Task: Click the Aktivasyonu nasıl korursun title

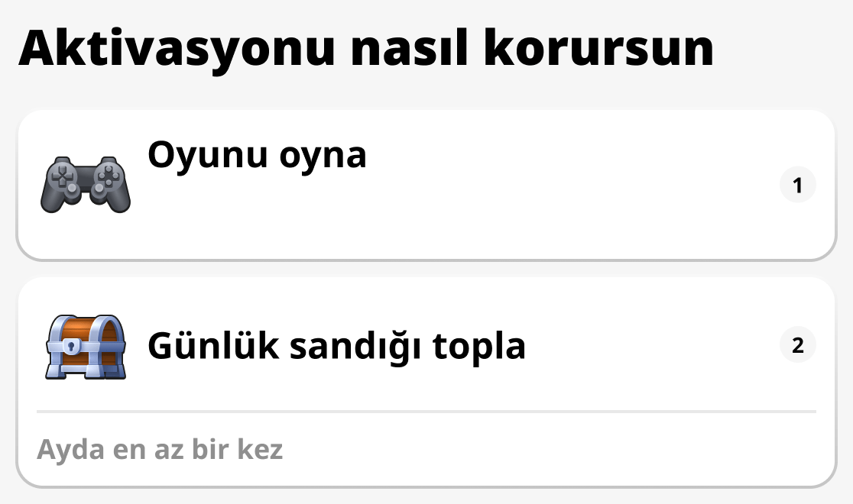Action: [368, 49]
